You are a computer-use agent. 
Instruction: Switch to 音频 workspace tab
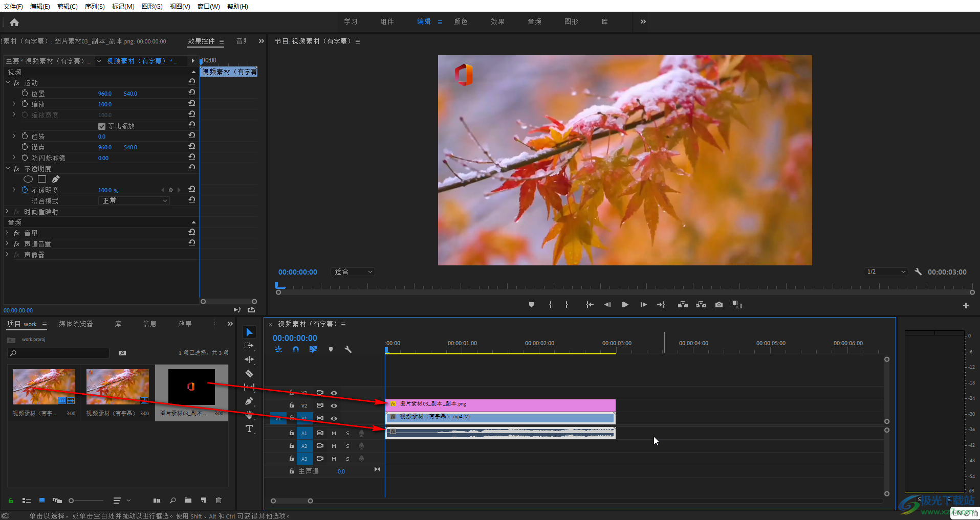pos(534,21)
